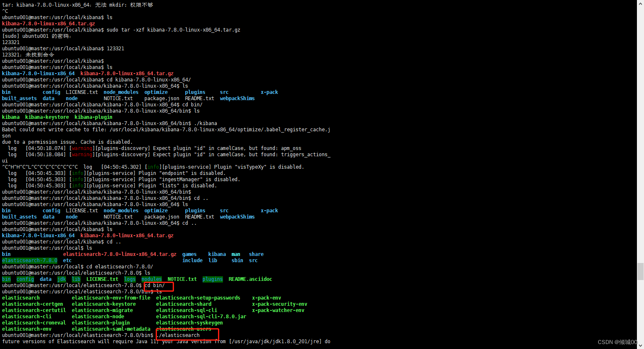This screenshot has height=349, width=644.
Task: Click the "x-pack-env" entry
Action: click(267, 298)
